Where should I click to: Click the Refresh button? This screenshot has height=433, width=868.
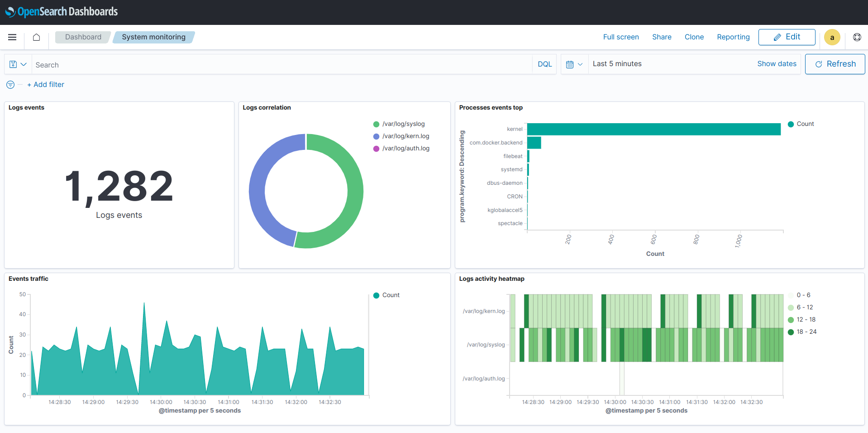pyautogui.click(x=835, y=64)
